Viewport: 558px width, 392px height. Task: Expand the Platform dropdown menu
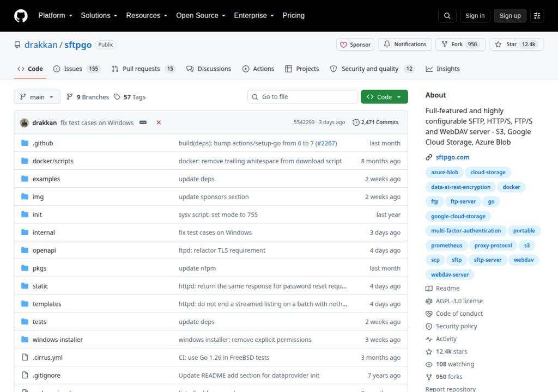[x=55, y=16]
